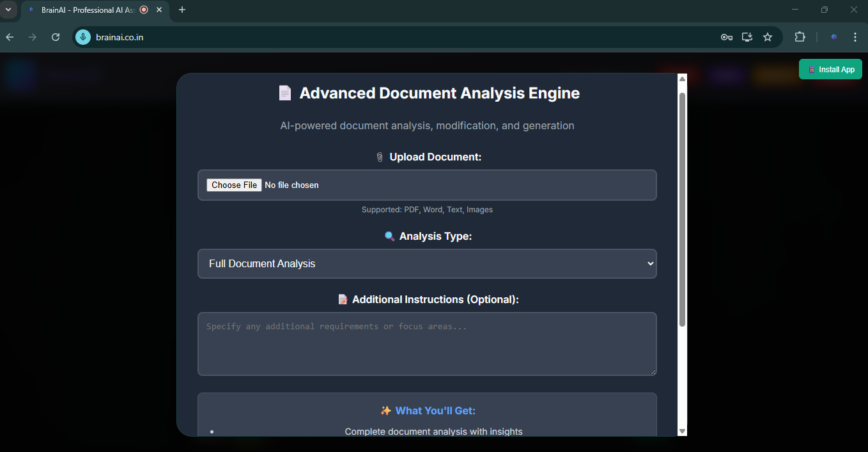
Task: Minimize the browser window
Action: 795,10
